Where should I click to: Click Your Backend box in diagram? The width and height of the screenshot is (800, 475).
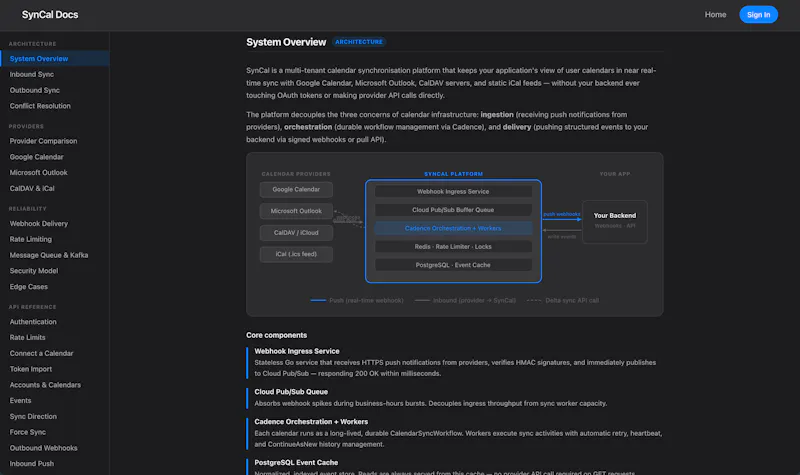coord(615,222)
